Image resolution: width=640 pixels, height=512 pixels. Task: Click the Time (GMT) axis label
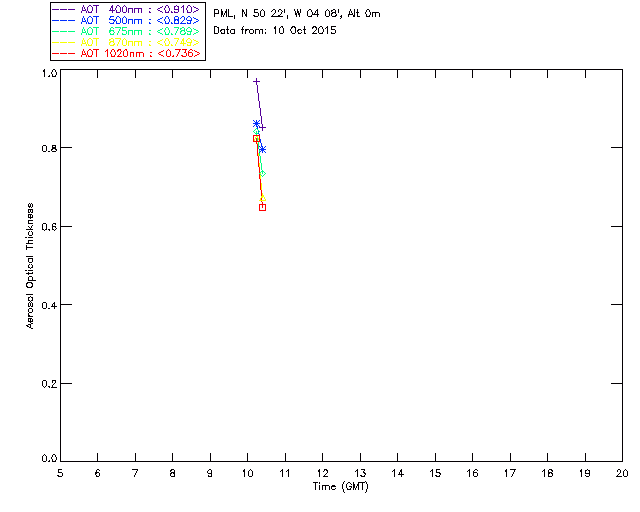tap(341, 487)
